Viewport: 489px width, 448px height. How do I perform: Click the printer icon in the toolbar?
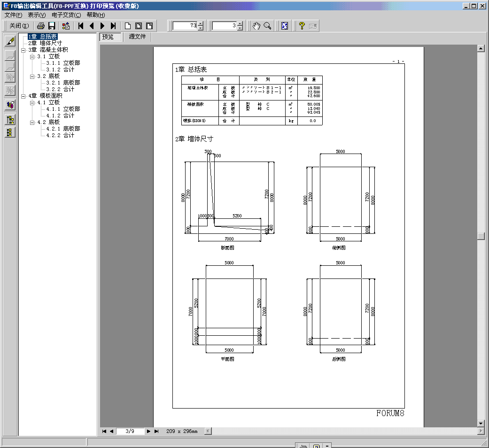pyautogui.click(x=41, y=26)
